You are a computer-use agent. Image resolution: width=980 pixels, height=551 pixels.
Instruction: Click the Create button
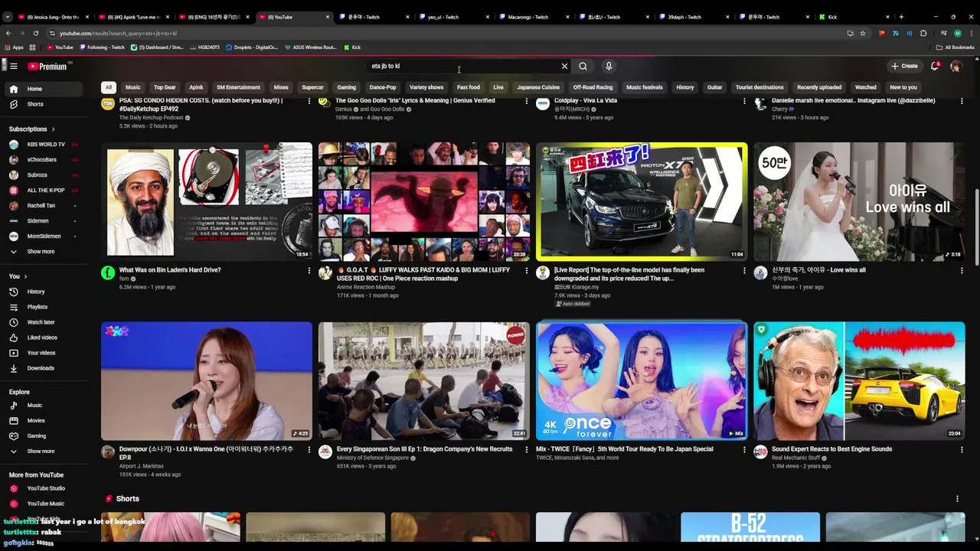905,66
